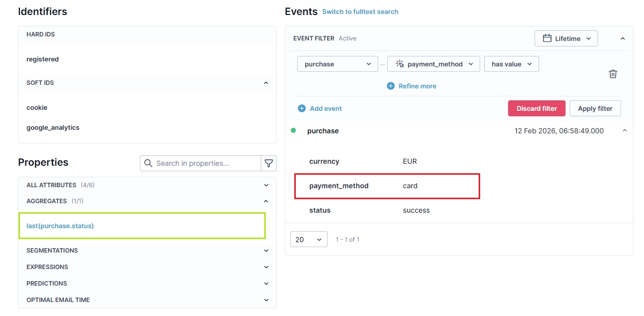
Task: Open the purchase event dropdown
Action: pos(338,64)
